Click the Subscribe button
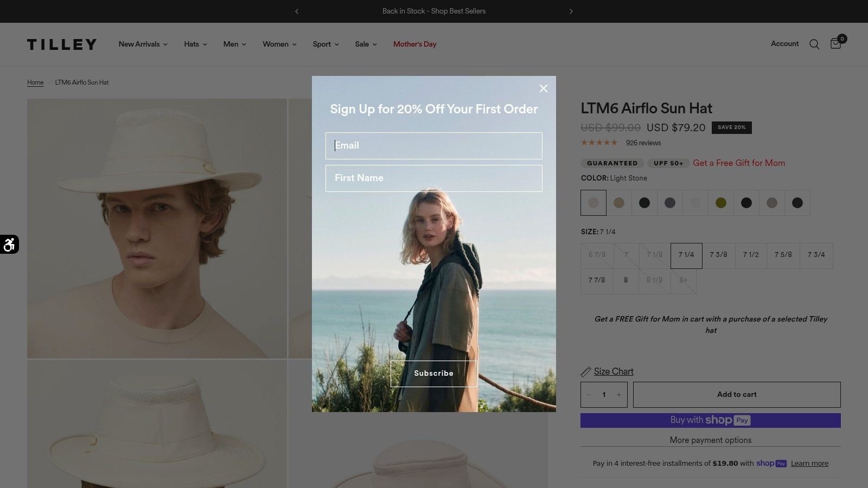The image size is (868, 488). tap(434, 374)
